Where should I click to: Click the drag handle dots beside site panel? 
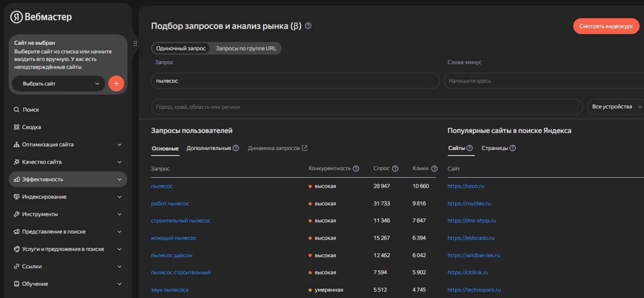(x=135, y=44)
